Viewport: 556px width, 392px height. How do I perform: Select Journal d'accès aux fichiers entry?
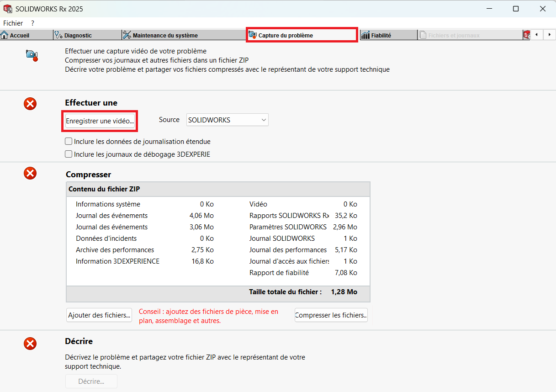tap(303, 261)
